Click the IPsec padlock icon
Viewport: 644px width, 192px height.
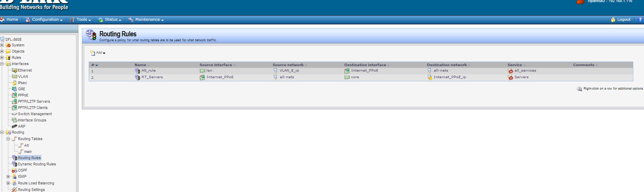[x=15, y=83]
